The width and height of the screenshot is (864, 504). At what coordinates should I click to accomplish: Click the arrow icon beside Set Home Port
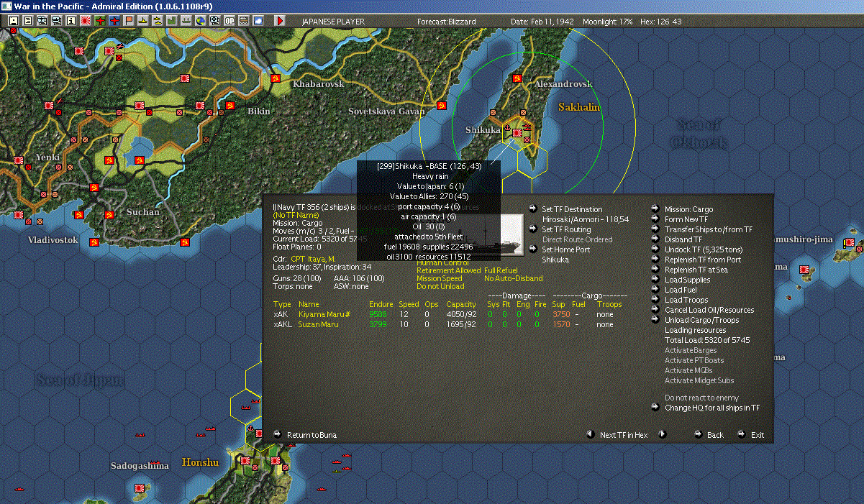532,249
